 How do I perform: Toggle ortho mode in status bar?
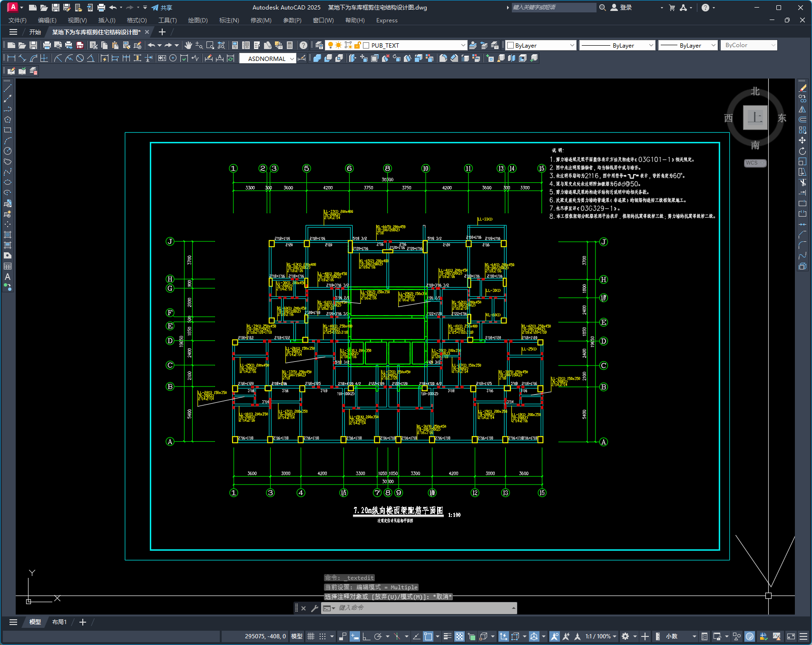(x=366, y=636)
